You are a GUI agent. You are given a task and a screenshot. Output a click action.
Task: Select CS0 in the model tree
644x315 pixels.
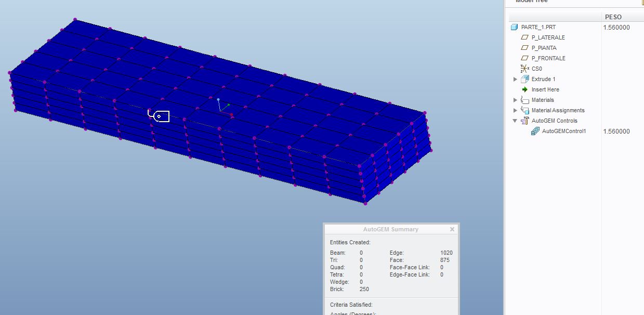point(537,69)
